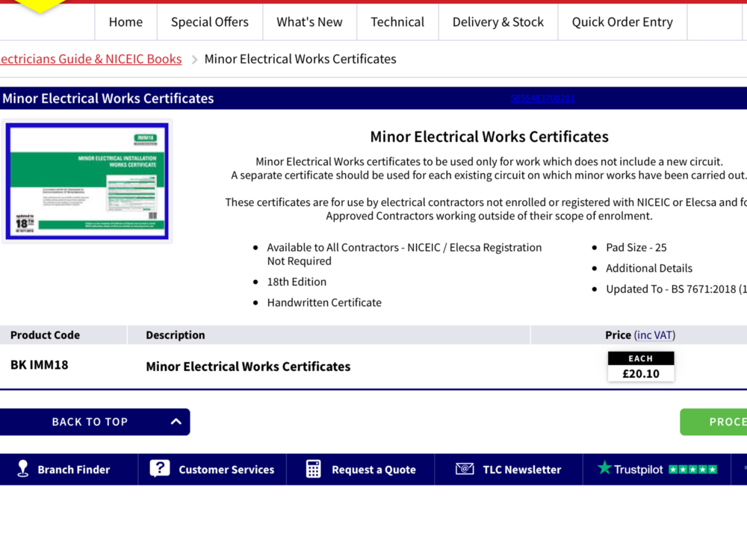This screenshot has height=560, width=747.
Task: Click the Back To Top chevron arrow
Action: tap(176, 422)
